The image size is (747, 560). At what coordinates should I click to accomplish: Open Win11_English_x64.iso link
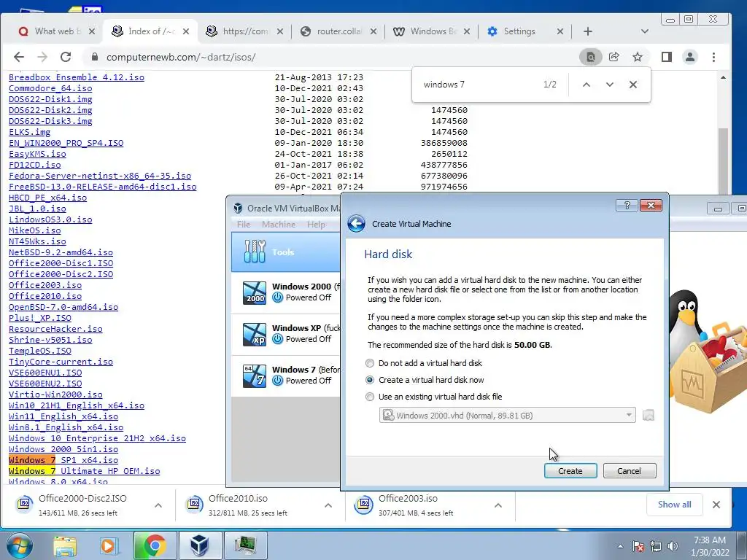(63, 416)
